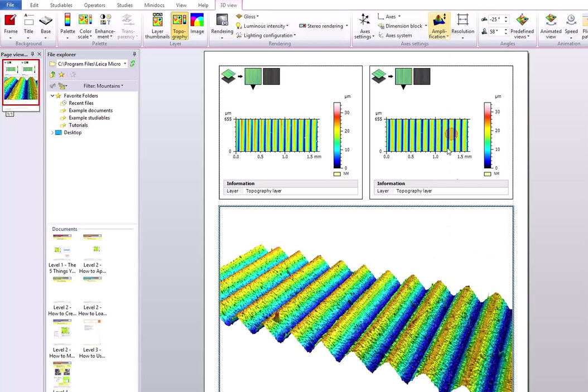This screenshot has height=392, width=588.
Task: Toggle the Amplification tool
Action: coord(438,25)
